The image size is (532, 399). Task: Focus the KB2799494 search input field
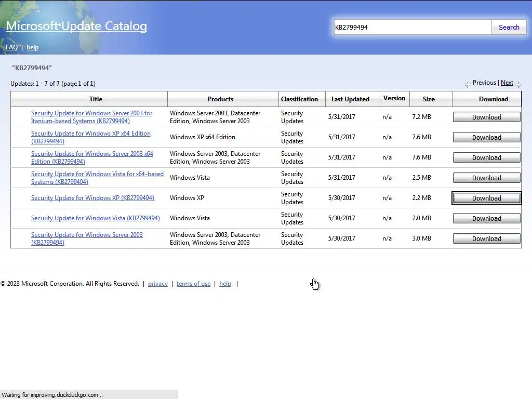413,27
